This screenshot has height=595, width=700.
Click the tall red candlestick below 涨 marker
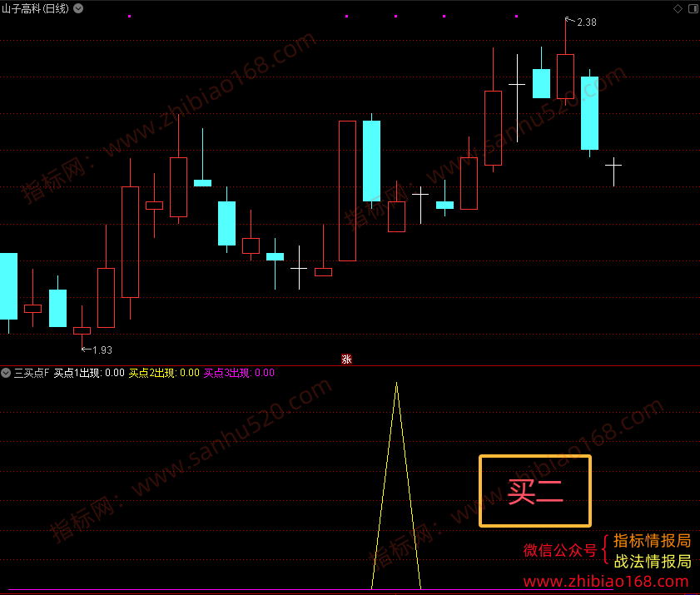(347, 191)
